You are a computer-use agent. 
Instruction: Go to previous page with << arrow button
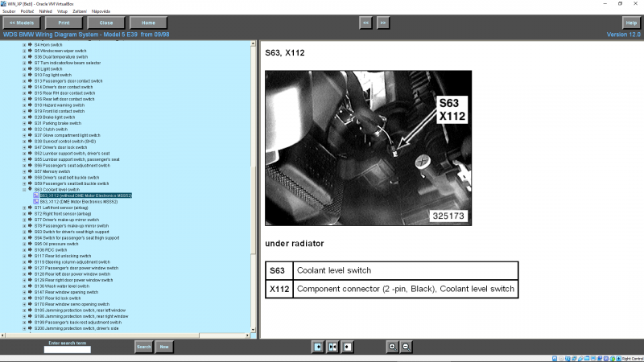coord(365,23)
